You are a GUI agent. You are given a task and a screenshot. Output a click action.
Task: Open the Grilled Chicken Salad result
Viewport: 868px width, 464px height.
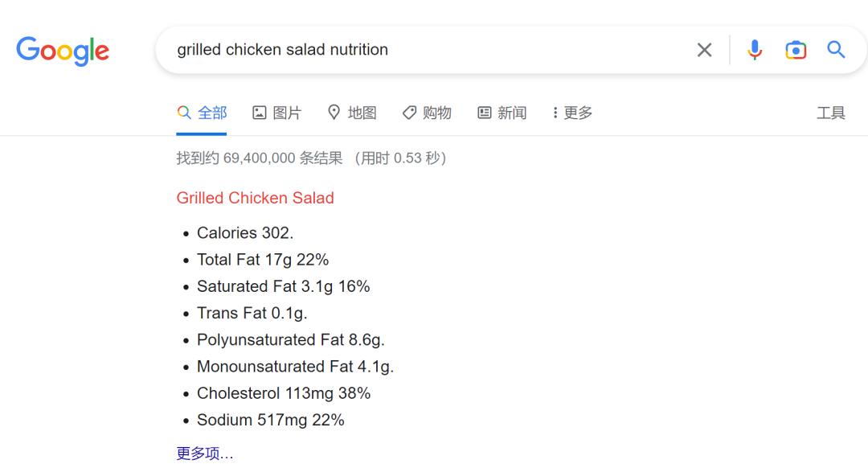tap(255, 198)
